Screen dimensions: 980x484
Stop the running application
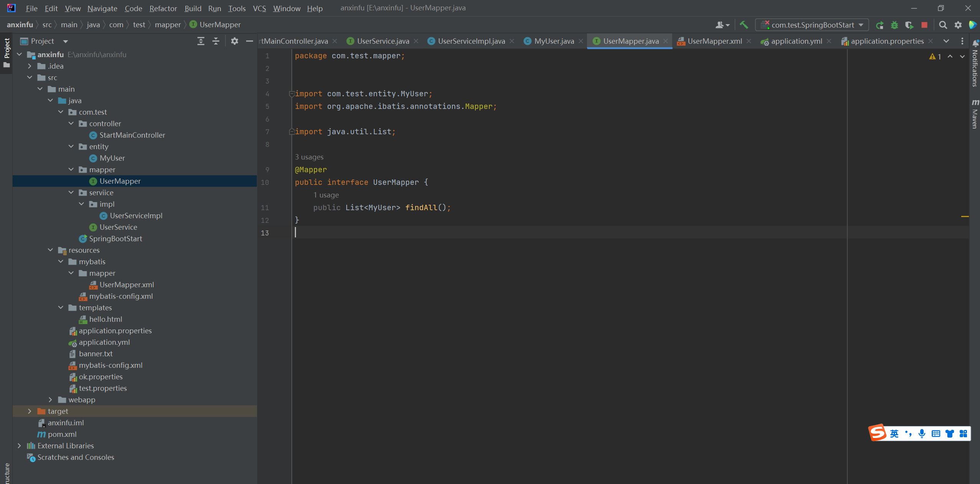click(924, 25)
